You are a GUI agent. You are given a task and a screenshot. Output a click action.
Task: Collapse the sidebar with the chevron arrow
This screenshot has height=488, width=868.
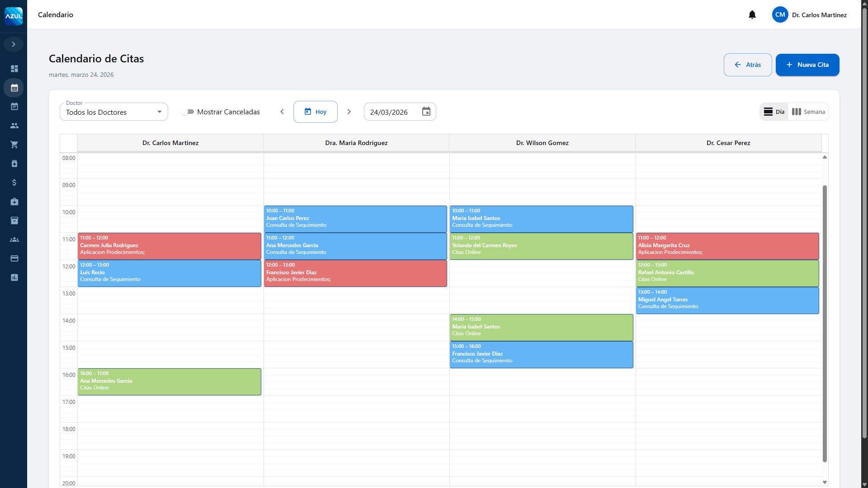pos(14,44)
